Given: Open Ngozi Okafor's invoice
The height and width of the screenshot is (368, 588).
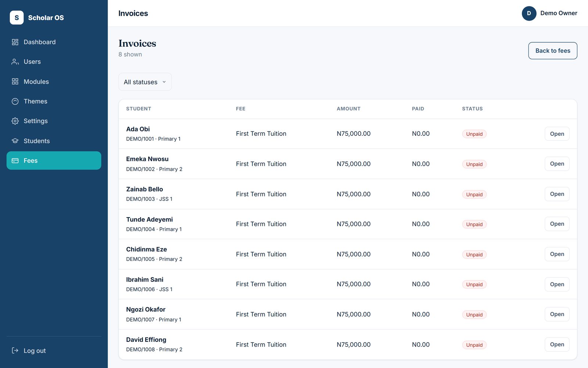Looking at the screenshot, I should pyautogui.click(x=557, y=314).
